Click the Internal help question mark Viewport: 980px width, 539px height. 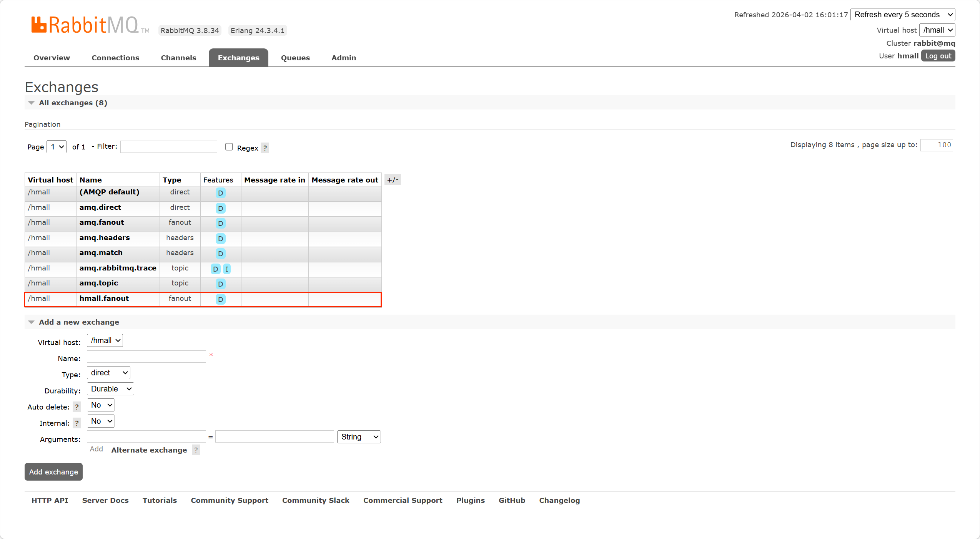(x=77, y=423)
